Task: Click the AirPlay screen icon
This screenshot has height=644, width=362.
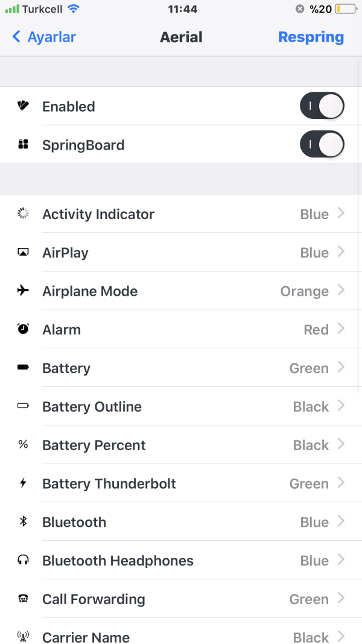Action: pos(23,252)
